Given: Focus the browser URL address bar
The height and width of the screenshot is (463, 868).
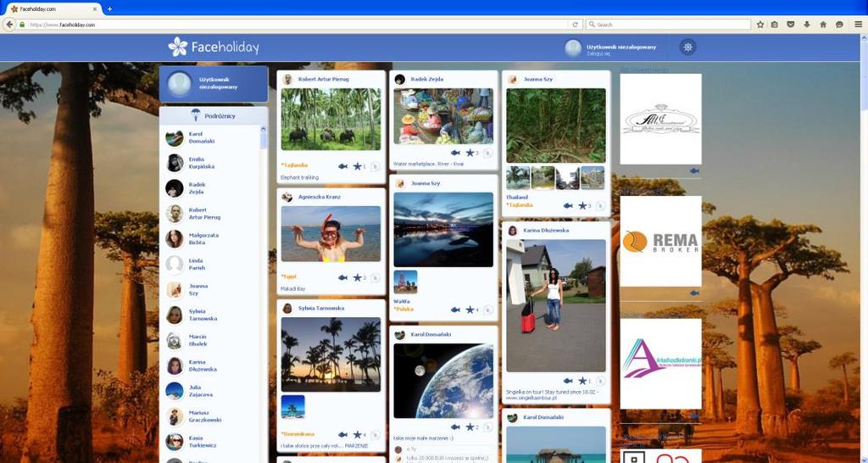Looking at the screenshot, I should click(x=298, y=25).
